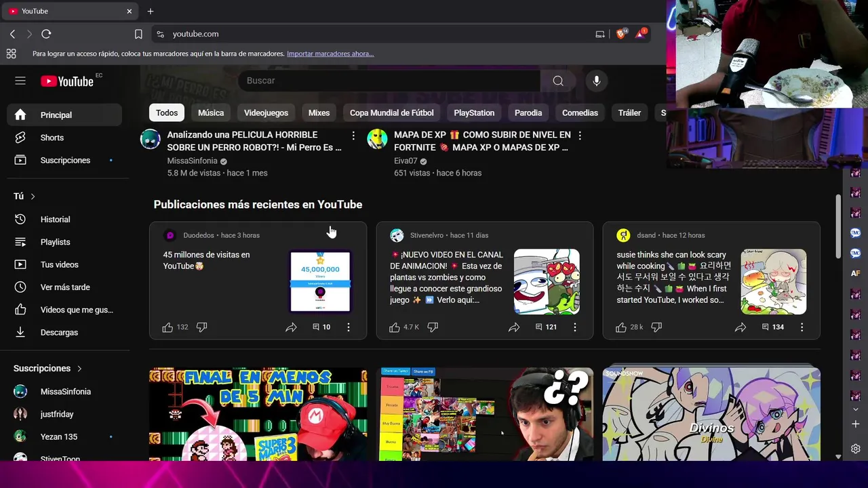Dislike the dsand post
Viewport: 868px width, 488px height.
656,327
